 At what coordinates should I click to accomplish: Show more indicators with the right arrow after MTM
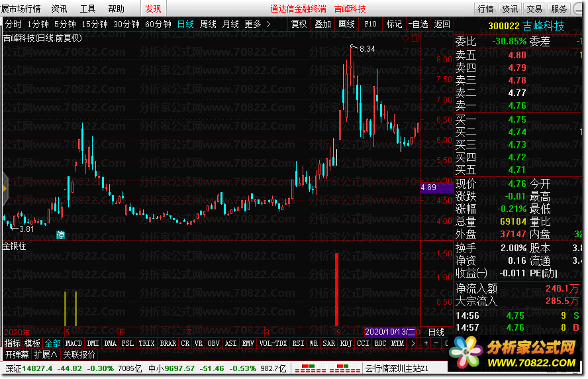point(413,343)
